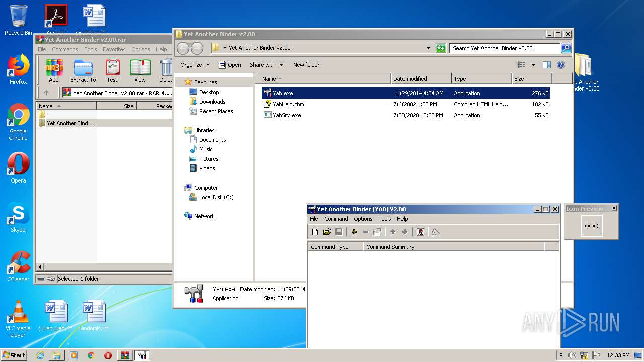This screenshot has height=362, width=644.
Task: Go up one level in WinRAR
Action: pyautogui.click(x=46, y=93)
